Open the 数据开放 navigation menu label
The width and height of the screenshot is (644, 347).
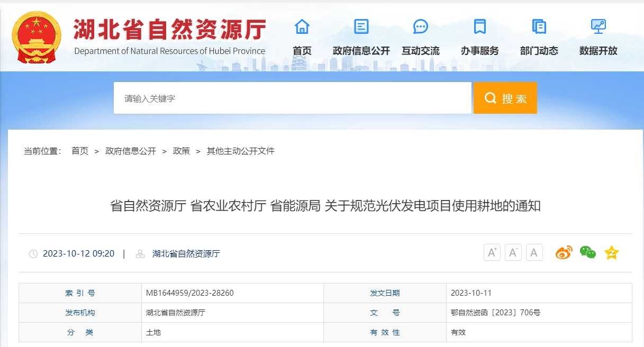point(598,51)
